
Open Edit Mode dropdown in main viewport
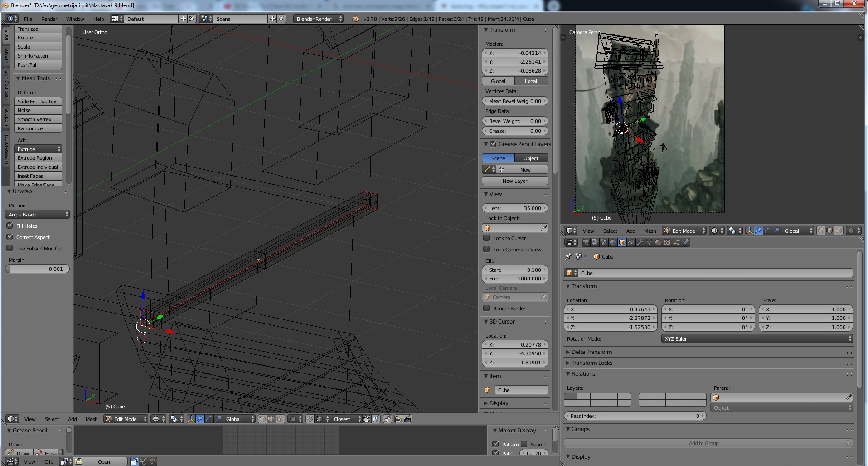126,419
